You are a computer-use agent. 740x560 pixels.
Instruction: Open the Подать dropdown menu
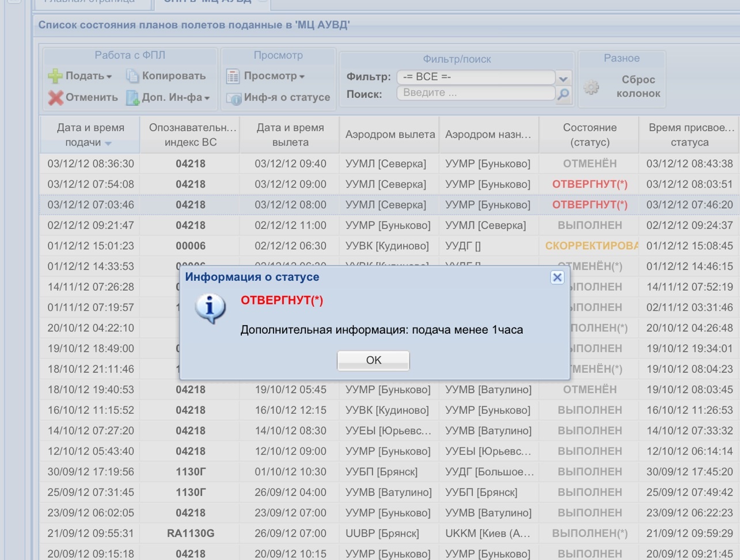[x=109, y=77]
